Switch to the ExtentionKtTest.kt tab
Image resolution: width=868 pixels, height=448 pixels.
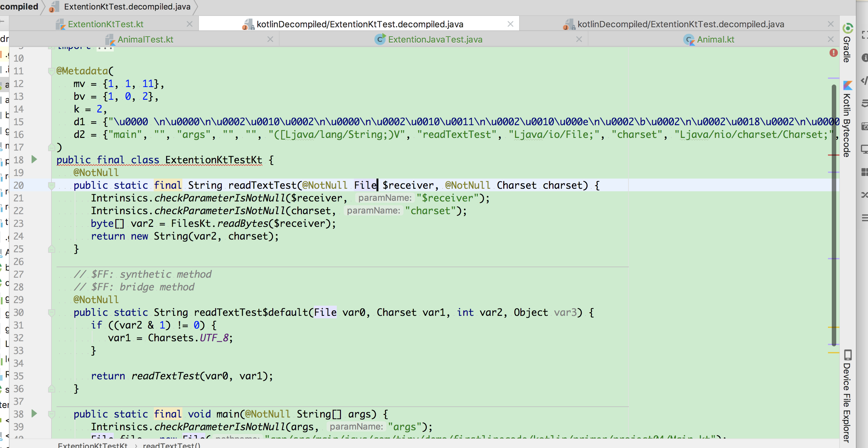(105, 24)
